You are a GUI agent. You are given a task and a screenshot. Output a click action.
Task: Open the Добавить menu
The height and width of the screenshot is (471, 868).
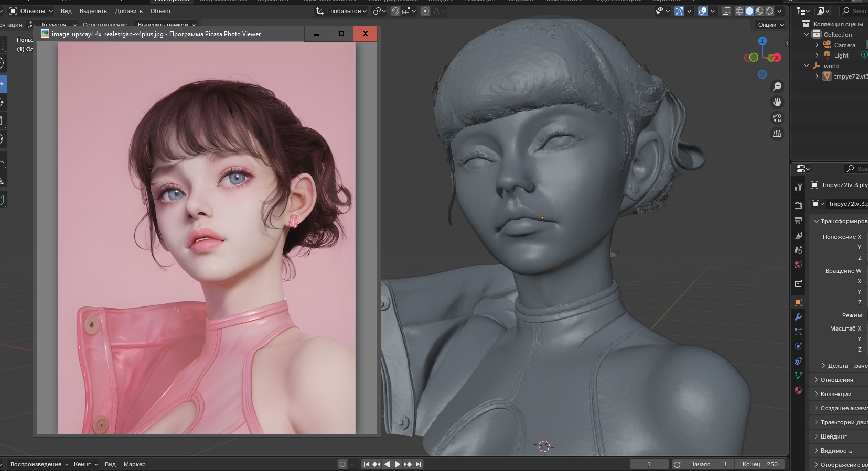point(128,11)
